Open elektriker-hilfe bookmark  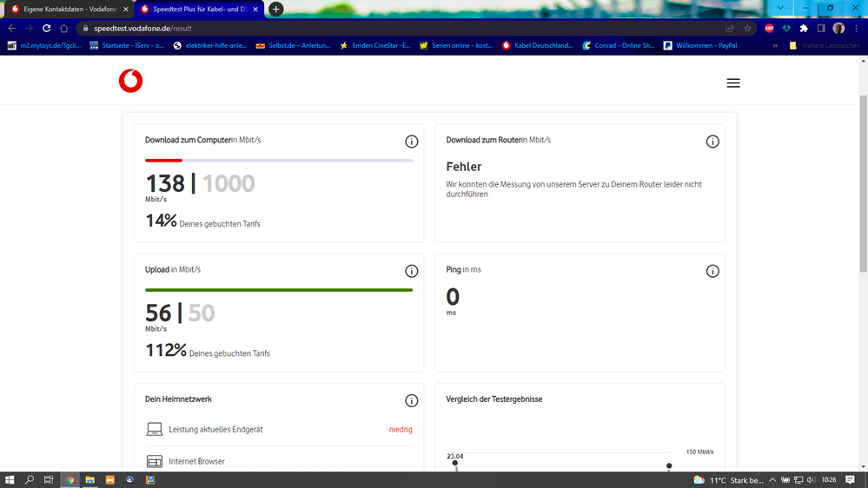coord(209,46)
